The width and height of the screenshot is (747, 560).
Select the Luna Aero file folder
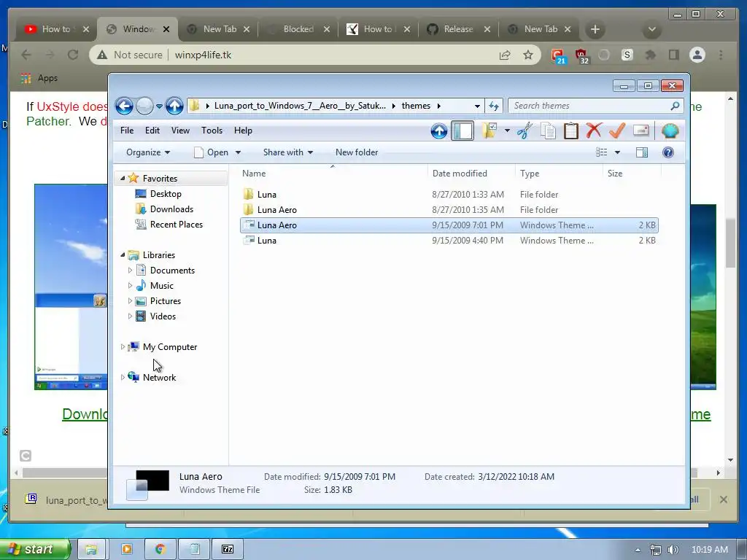449,209
